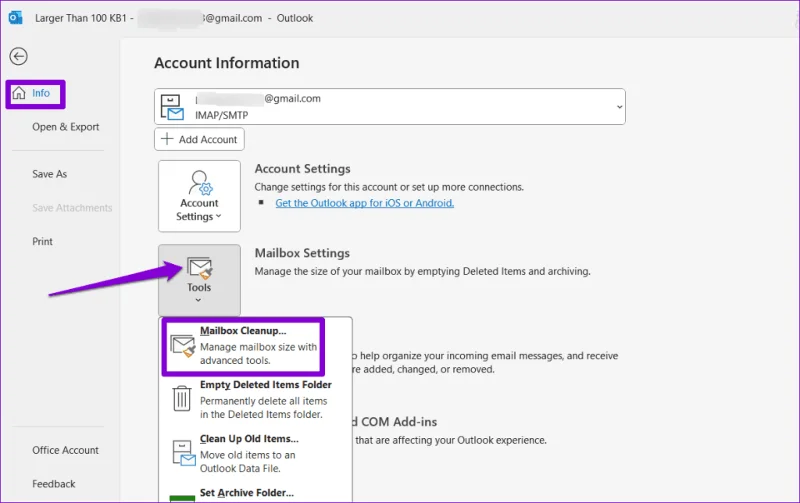
Task: Click the Account Settings person-gear icon
Action: [200, 183]
